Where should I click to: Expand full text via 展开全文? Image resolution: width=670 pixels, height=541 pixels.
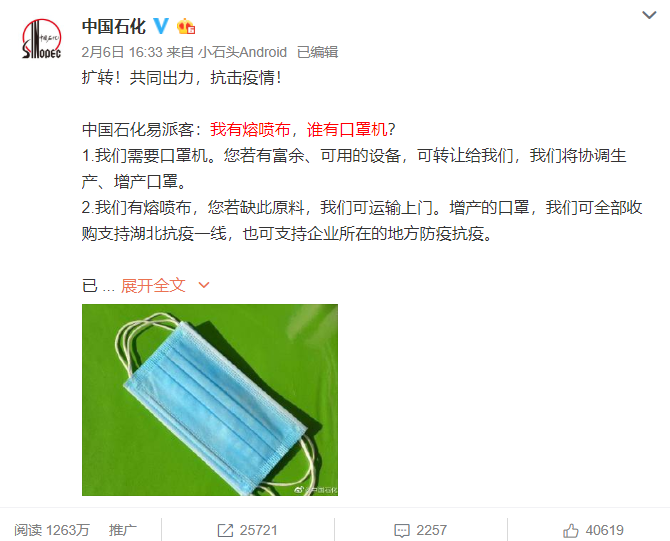153,285
